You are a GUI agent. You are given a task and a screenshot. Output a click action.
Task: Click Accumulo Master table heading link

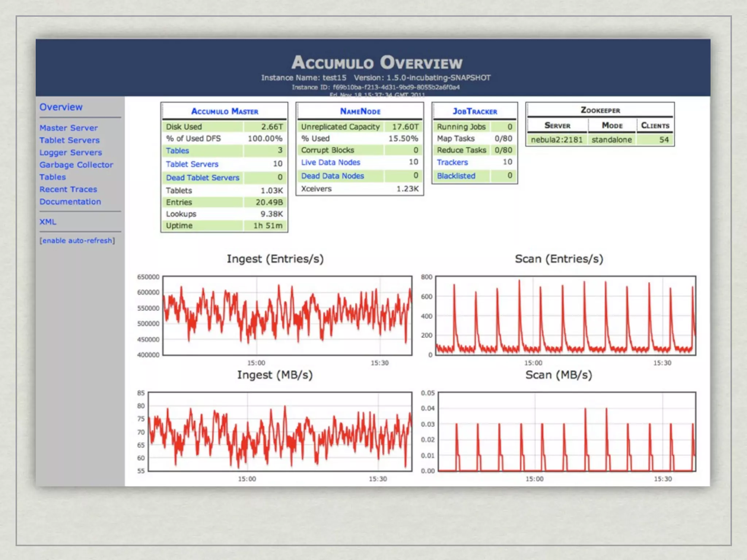coord(225,112)
